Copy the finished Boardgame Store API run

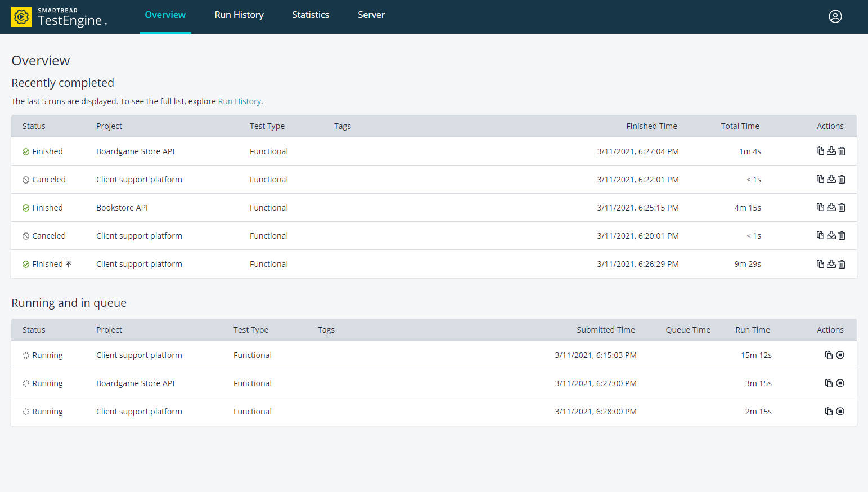[820, 151]
